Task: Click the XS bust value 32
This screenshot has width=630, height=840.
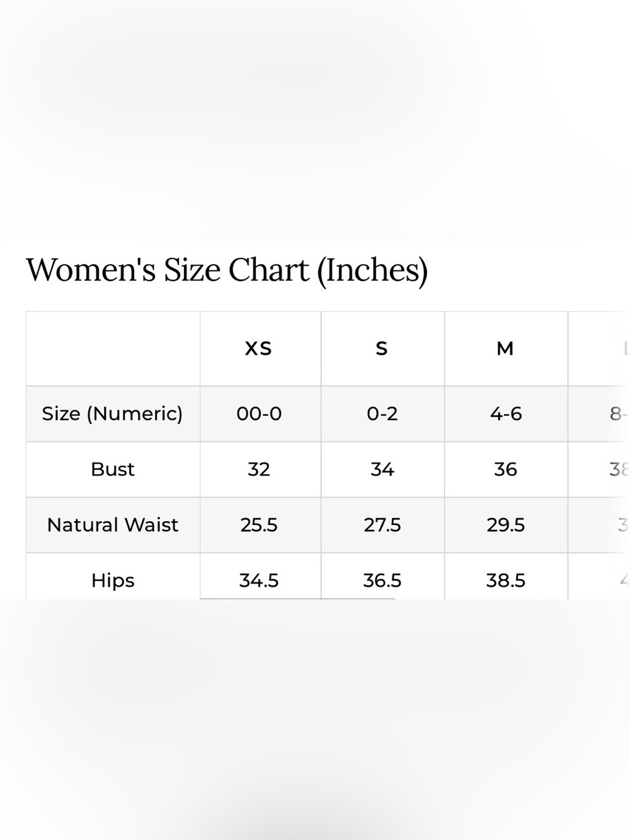Action: (x=259, y=469)
